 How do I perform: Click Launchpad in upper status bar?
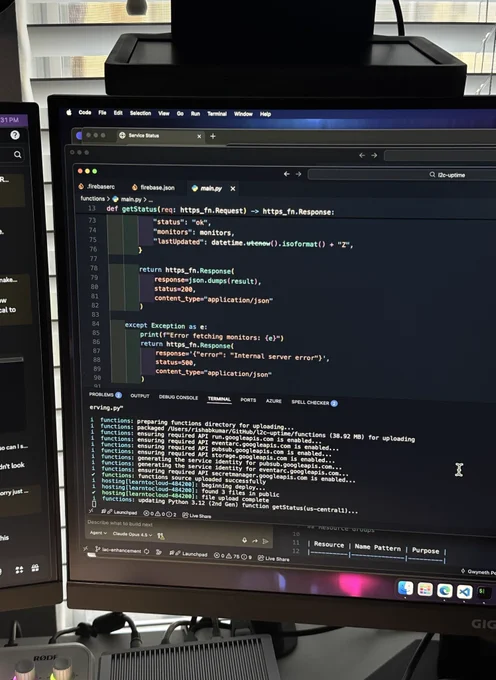[x=121, y=513]
